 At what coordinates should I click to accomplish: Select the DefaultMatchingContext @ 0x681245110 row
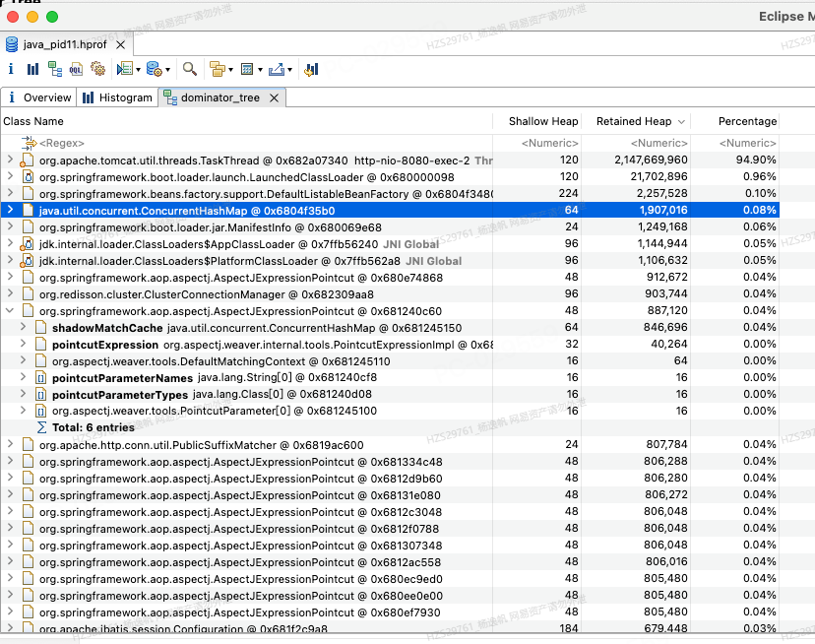click(x=390, y=361)
